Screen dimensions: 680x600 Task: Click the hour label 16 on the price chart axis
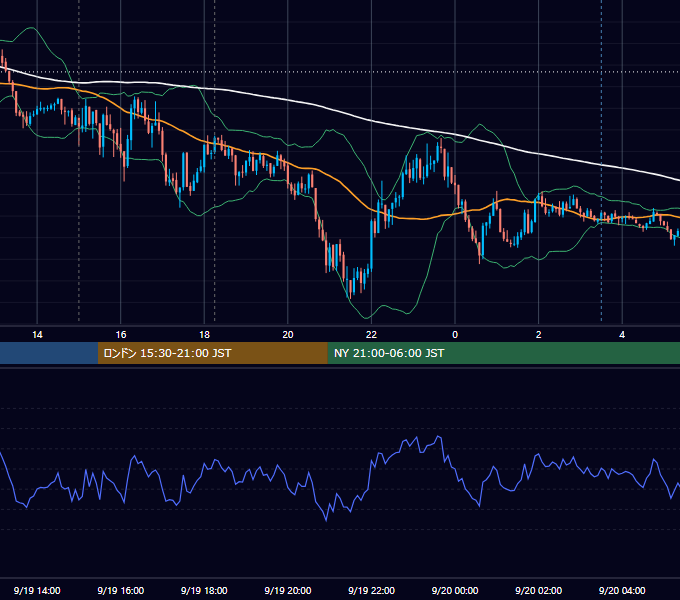click(x=121, y=335)
